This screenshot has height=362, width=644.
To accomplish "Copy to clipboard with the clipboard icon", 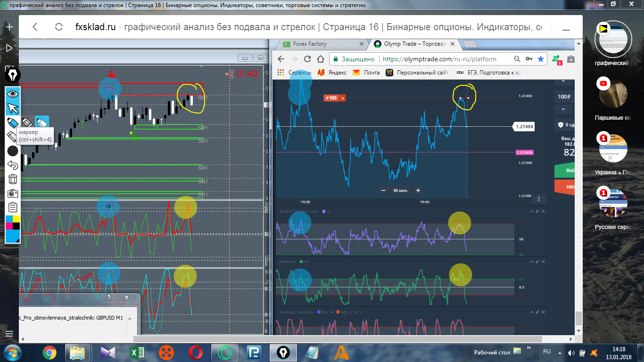I will [13, 207].
